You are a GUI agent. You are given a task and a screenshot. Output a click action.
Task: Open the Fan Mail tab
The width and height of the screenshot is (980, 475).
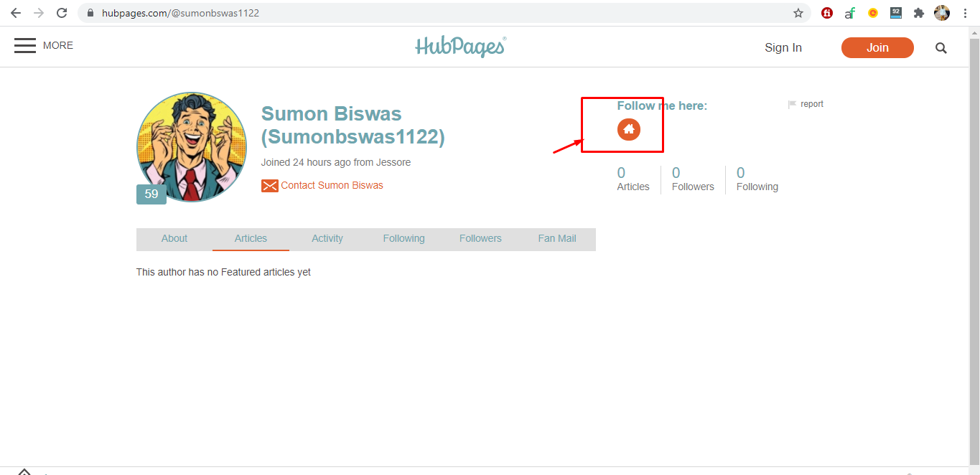[557, 239]
